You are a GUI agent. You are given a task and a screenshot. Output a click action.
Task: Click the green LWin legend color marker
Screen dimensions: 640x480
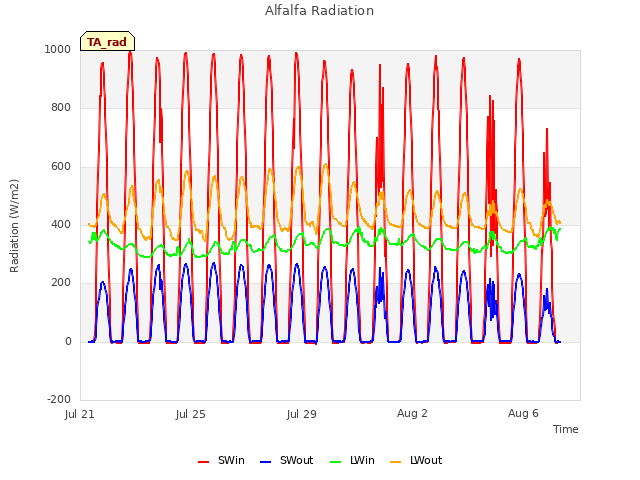335,462
